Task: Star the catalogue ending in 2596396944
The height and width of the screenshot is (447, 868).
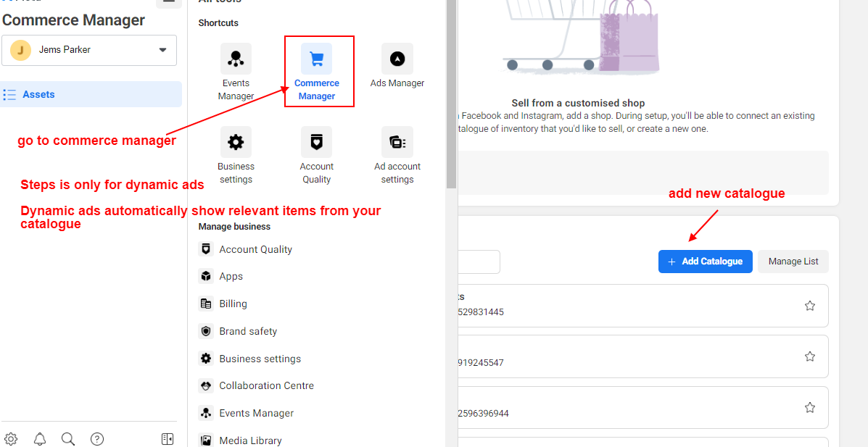Action: 810,408
